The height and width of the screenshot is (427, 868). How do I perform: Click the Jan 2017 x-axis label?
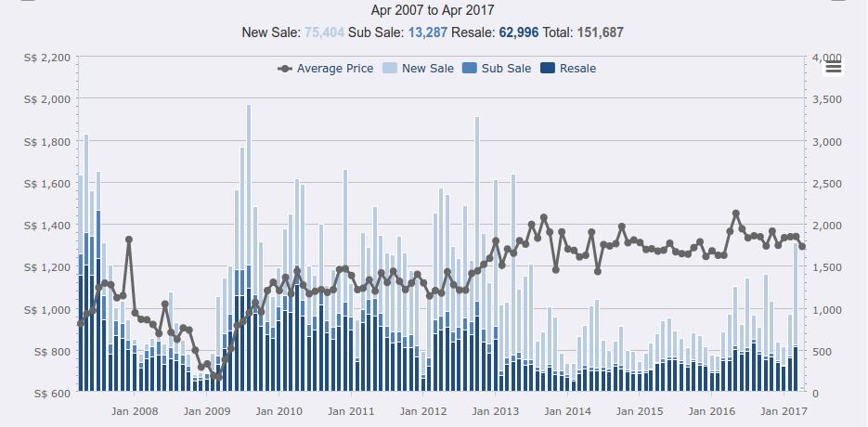[x=782, y=410]
